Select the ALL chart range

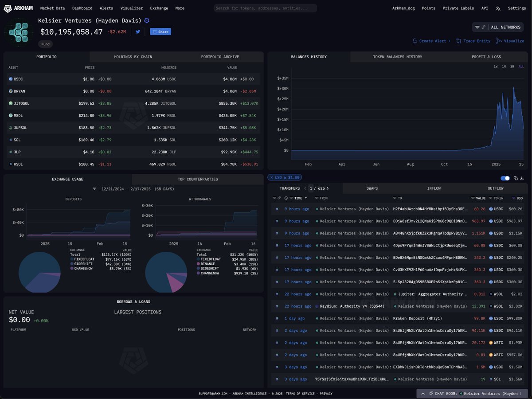click(x=521, y=66)
